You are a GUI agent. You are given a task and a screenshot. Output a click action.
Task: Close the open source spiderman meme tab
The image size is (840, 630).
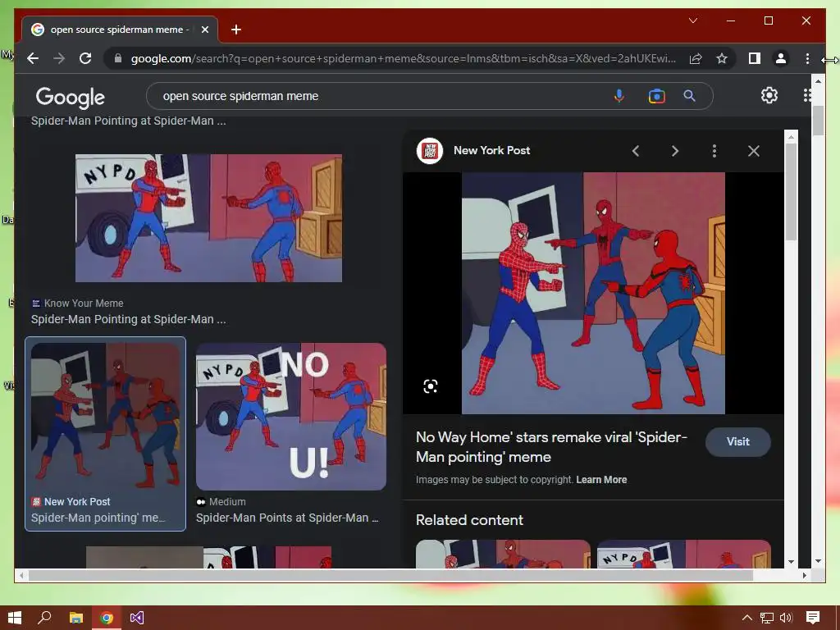(204, 30)
